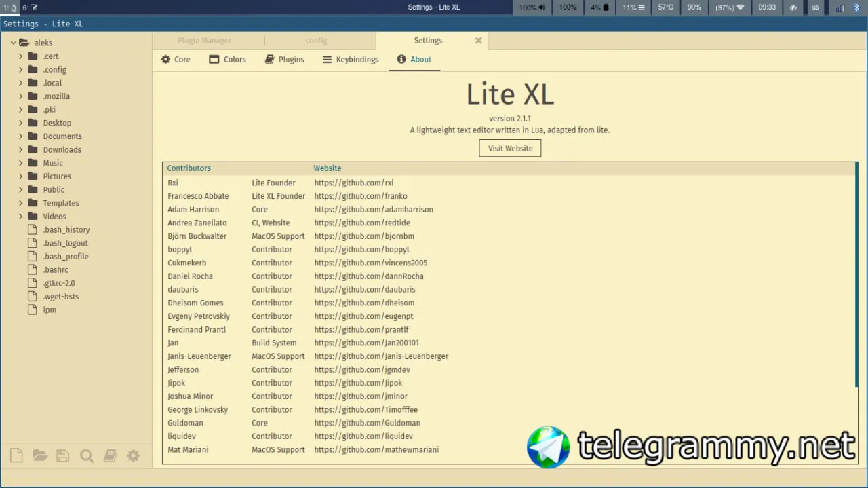Click the book icon of Plugins tab
The image size is (868, 488).
(269, 59)
